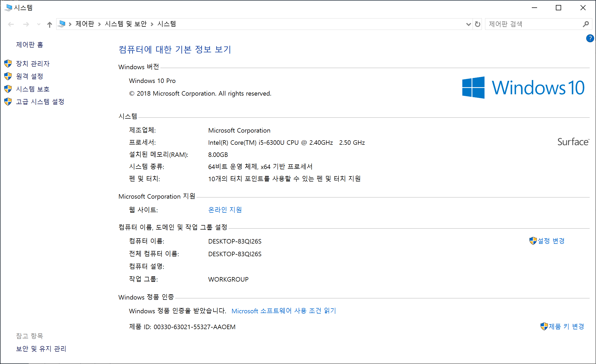Click the Forward navigation arrow
Image resolution: width=596 pixels, height=364 pixels.
[x=26, y=24]
